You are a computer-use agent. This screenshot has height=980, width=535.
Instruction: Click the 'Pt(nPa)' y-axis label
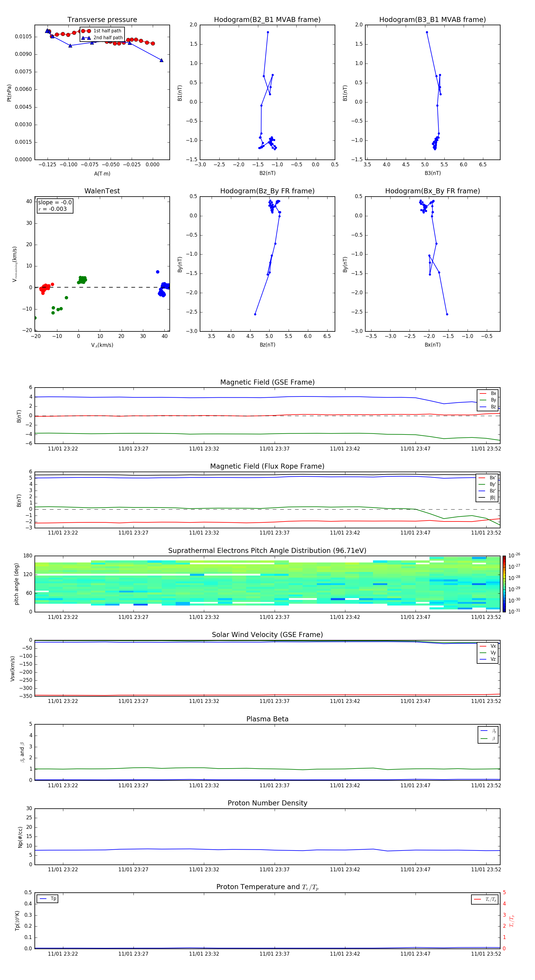click(9, 92)
